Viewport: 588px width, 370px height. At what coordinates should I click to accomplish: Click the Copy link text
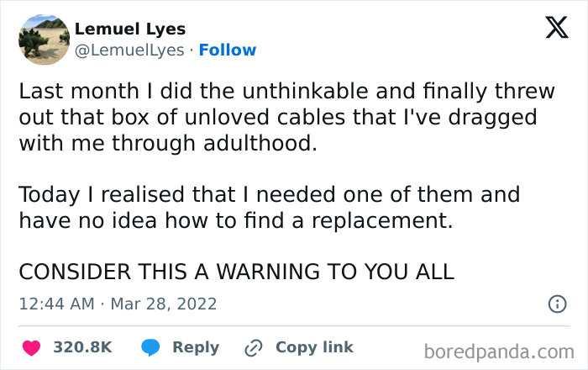(314, 347)
